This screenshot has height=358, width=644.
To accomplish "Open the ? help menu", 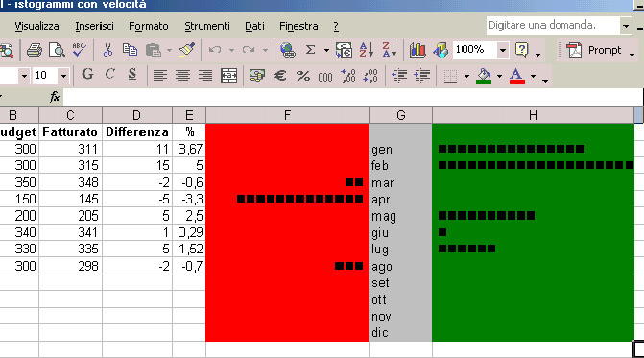I will click(x=336, y=26).
